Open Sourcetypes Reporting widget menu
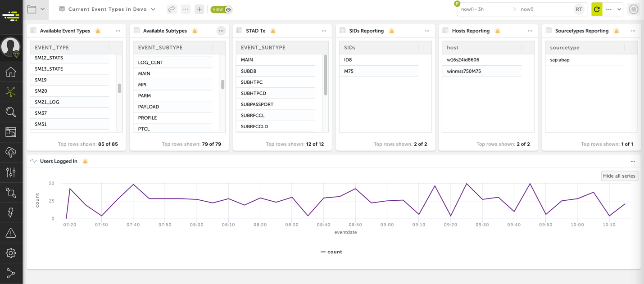The image size is (644, 284). point(633,31)
